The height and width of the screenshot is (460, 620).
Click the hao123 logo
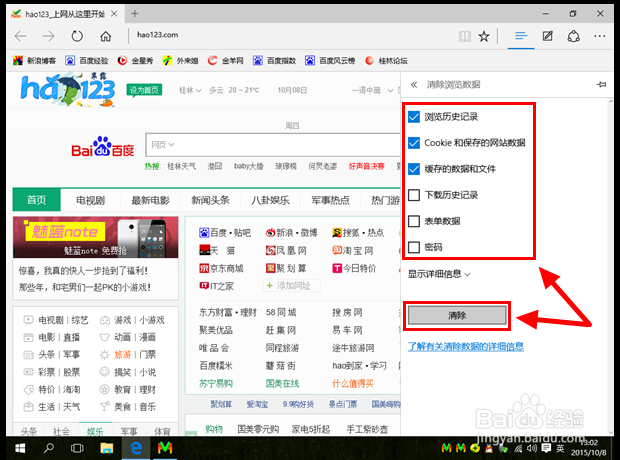pyautogui.click(x=68, y=89)
